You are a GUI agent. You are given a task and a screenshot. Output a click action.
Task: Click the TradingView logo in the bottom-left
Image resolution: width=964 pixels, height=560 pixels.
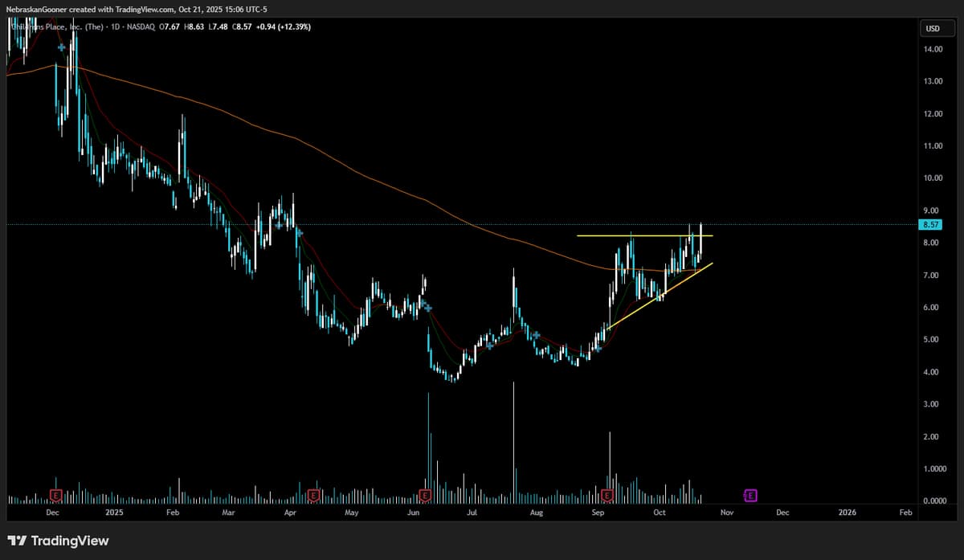[x=56, y=541]
